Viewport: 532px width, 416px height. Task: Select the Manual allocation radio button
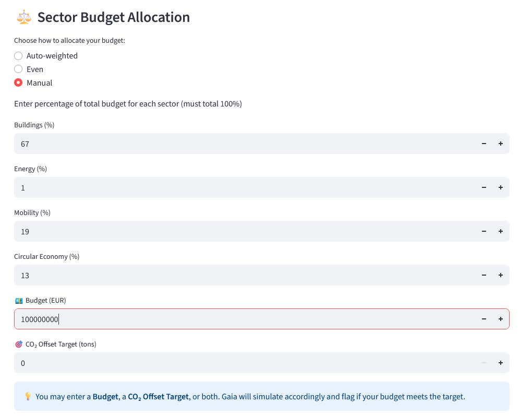(x=18, y=83)
